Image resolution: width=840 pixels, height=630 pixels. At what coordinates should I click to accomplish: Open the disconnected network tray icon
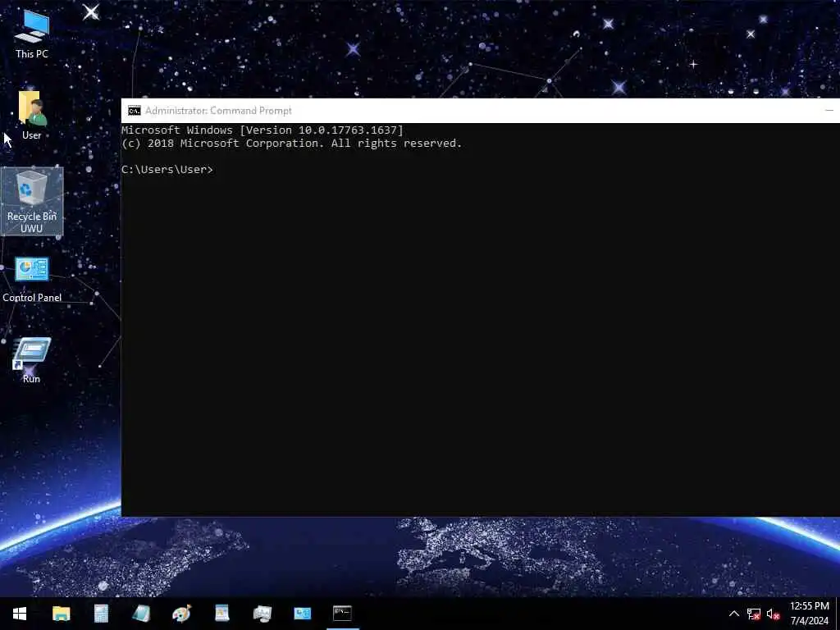(x=754, y=614)
